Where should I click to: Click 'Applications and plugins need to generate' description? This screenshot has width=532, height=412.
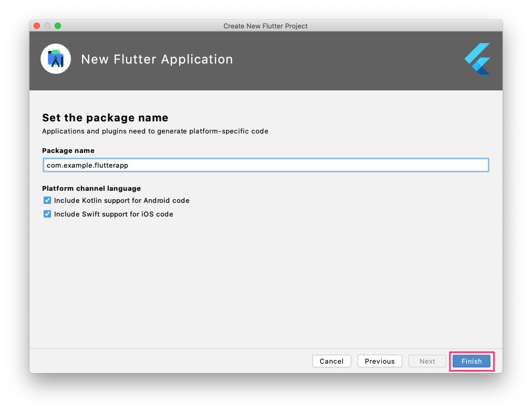point(155,131)
